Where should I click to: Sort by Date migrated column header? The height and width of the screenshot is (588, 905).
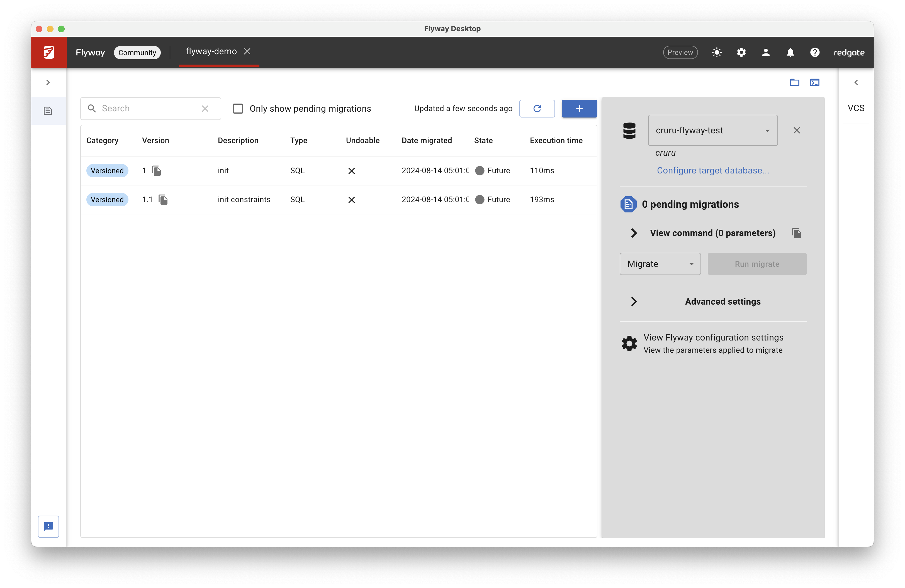coord(427,141)
